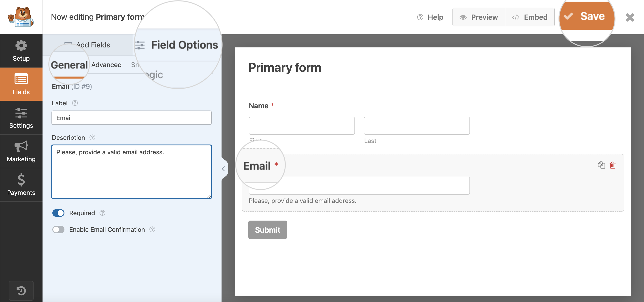The image size is (644, 302).
Task: Select the Fields sidebar section
Action: click(21, 84)
